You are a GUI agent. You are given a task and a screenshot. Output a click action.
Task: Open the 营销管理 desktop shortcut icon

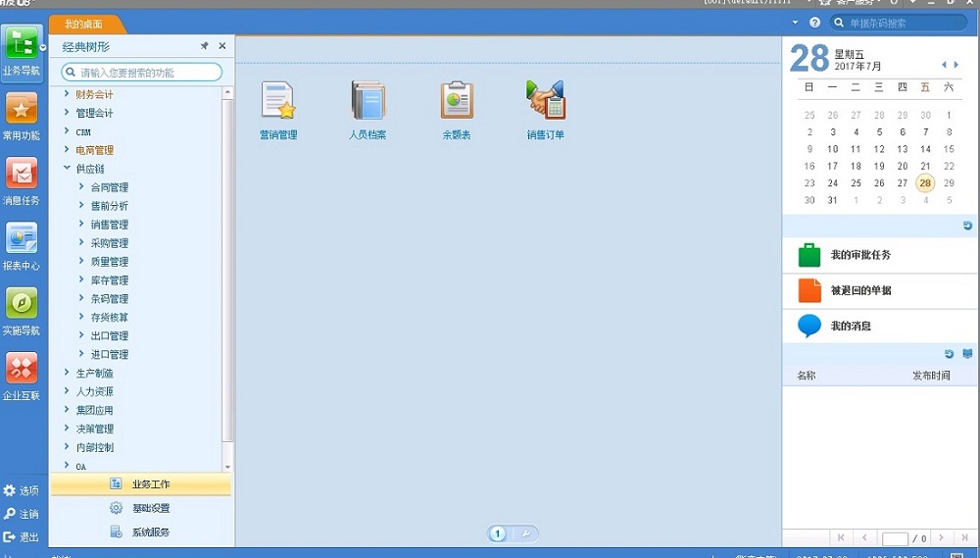tap(277, 102)
